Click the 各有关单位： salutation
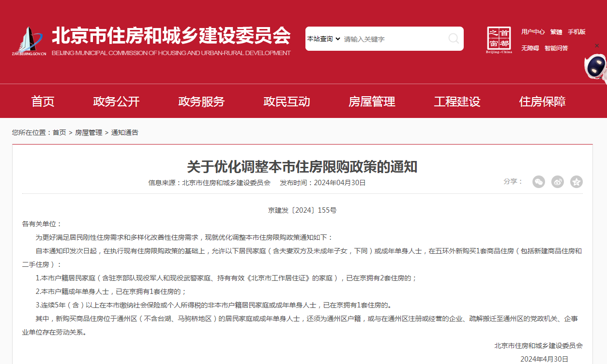Screen dimensions: 607x364 42,224
